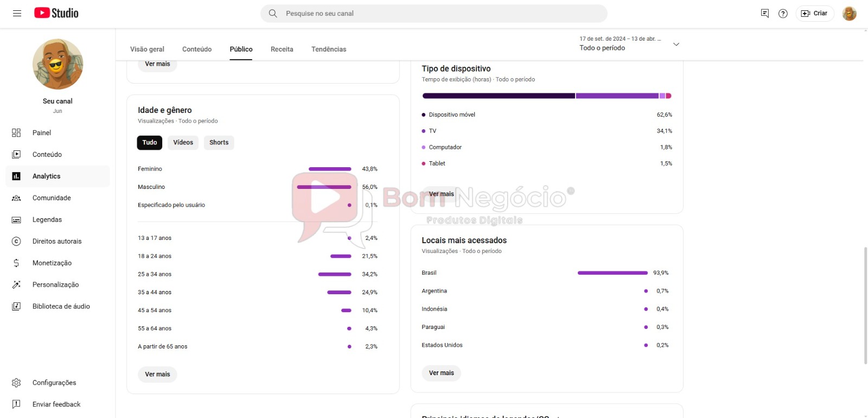The height and width of the screenshot is (418, 868).
Task: Open Monetização in the sidebar
Action: [x=58, y=263]
